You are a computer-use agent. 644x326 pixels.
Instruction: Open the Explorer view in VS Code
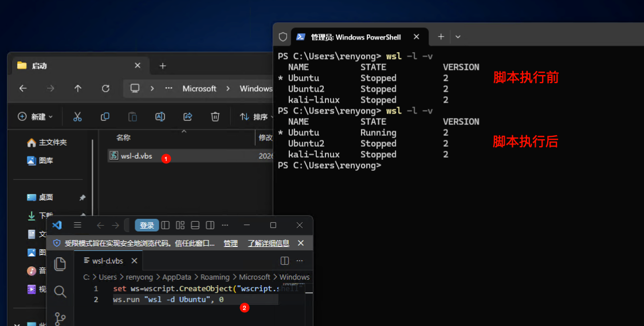click(60, 264)
